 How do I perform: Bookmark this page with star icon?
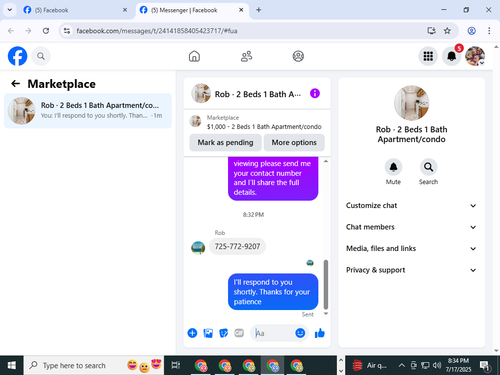pyautogui.click(x=447, y=31)
